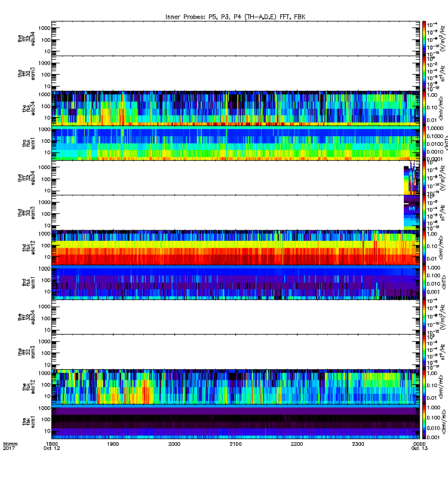This screenshot has height=478, width=448.
Task: Select the the fff 32 edc34 panel label
Action: 26,317
